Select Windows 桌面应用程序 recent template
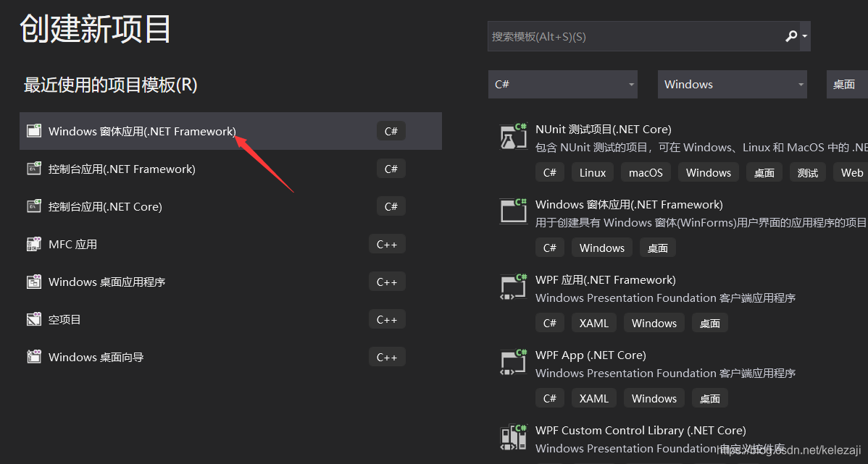868x464 pixels. pos(230,282)
